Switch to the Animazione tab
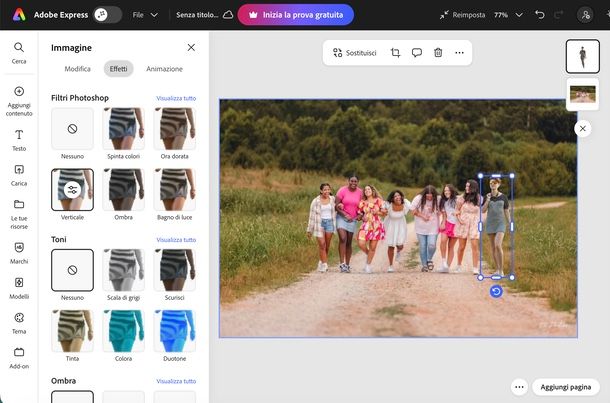 pyautogui.click(x=164, y=69)
